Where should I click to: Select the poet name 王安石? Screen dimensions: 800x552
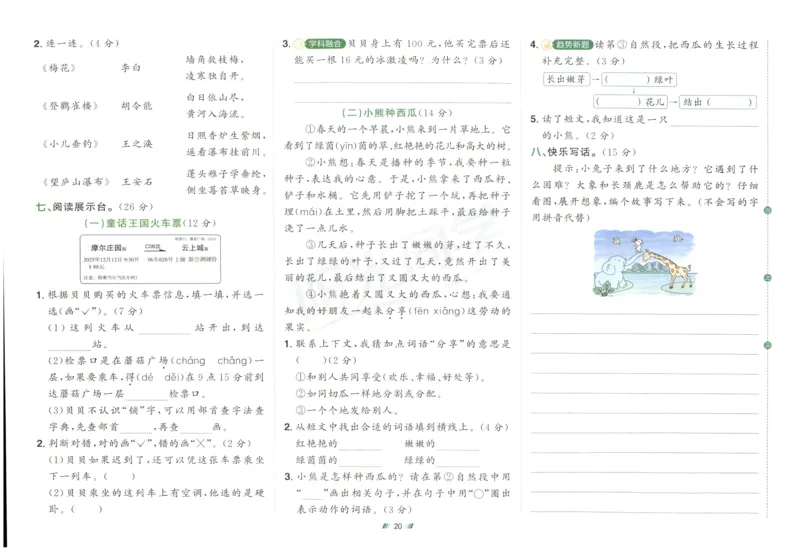136,182
